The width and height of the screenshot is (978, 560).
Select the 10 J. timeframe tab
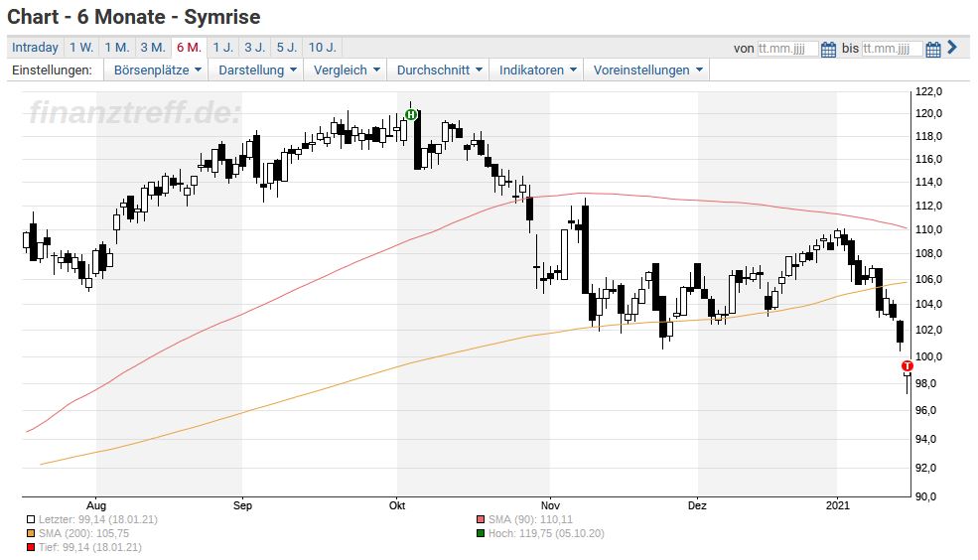pyautogui.click(x=323, y=48)
